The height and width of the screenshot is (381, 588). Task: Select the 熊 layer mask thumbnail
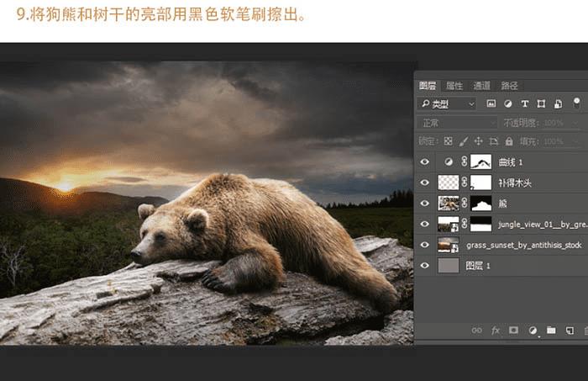pyautogui.click(x=480, y=203)
